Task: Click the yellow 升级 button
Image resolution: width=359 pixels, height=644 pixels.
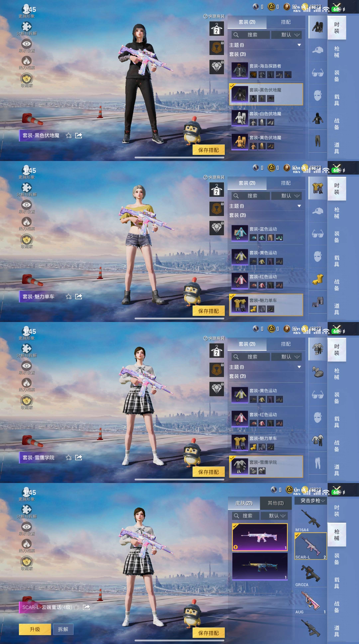Action: (35, 629)
